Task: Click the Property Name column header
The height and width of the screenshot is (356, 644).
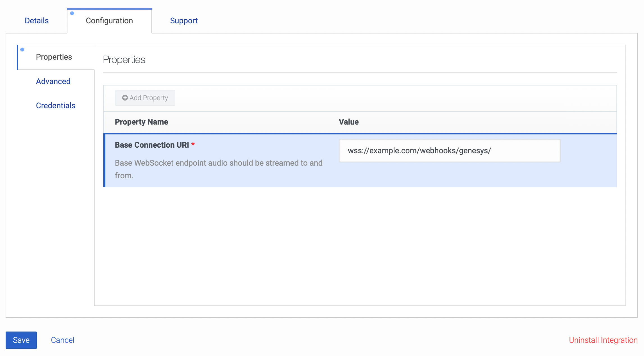Action: 141,122
